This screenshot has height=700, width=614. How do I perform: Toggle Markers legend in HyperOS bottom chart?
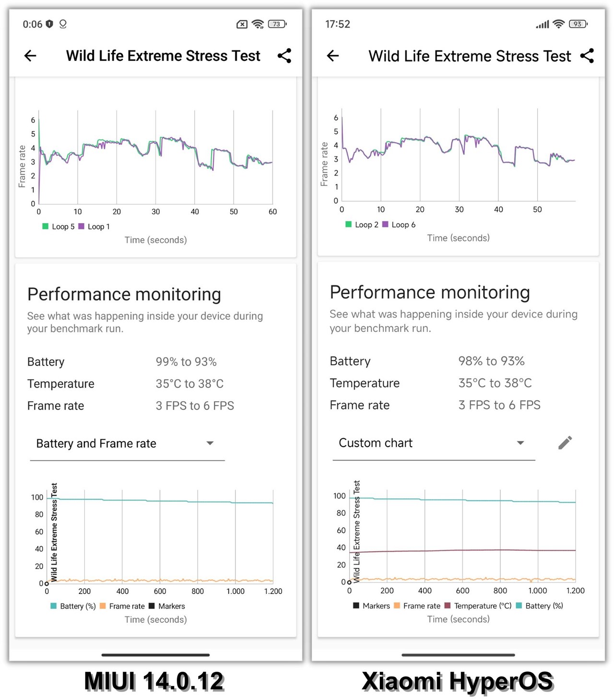click(371, 605)
